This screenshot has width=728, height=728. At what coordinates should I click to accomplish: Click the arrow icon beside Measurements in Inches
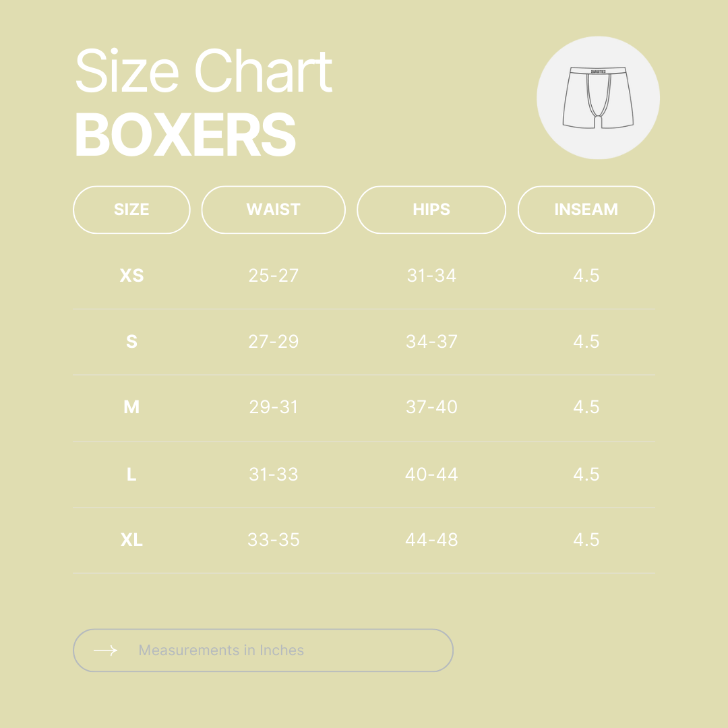pyautogui.click(x=105, y=650)
